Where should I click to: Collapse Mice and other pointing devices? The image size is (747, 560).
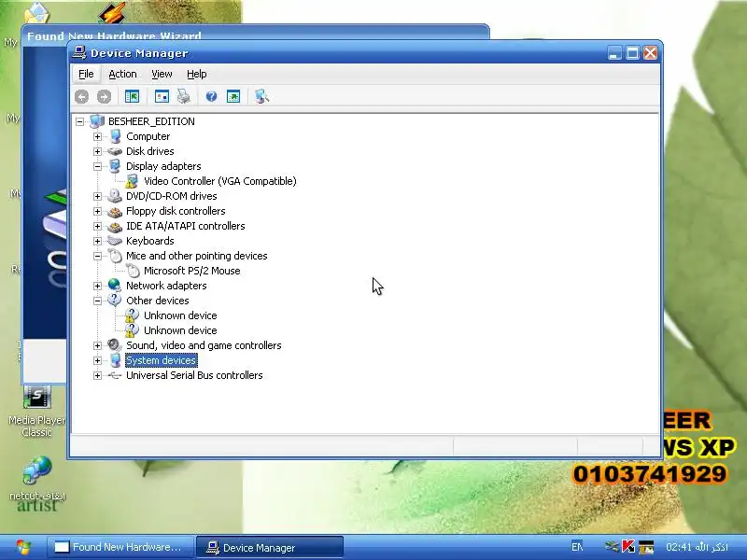[97, 256]
